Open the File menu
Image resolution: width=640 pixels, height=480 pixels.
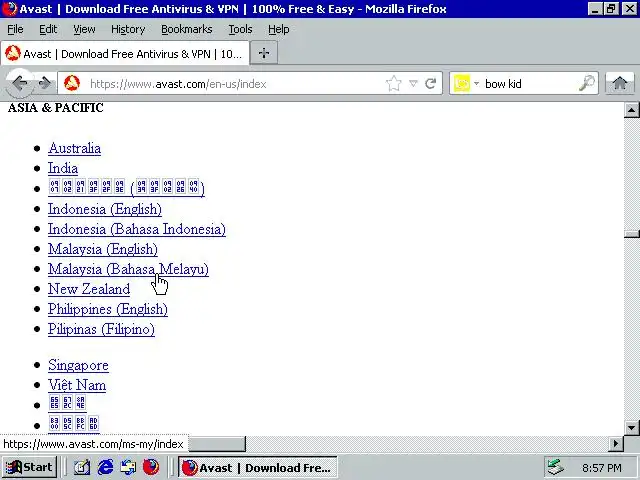pyautogui.click(x=15, y=29)
